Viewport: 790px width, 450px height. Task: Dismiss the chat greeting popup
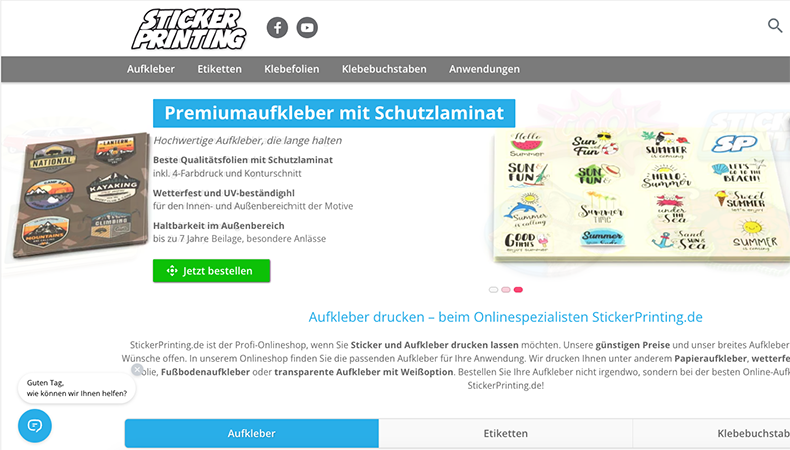tap(137, 370)
